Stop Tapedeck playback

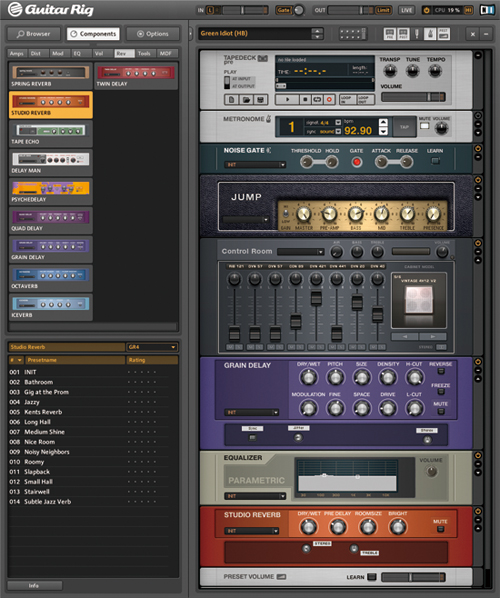(305, 100)
